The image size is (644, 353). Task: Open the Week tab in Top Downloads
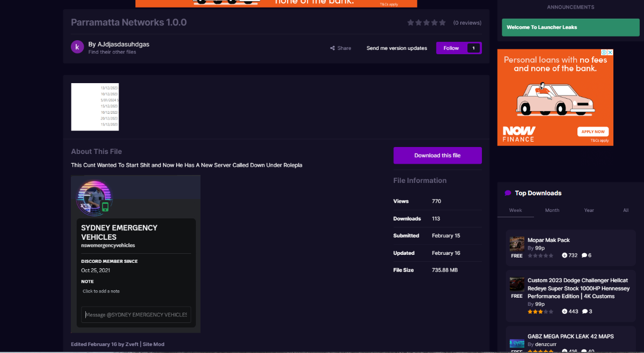pos(515,210)
